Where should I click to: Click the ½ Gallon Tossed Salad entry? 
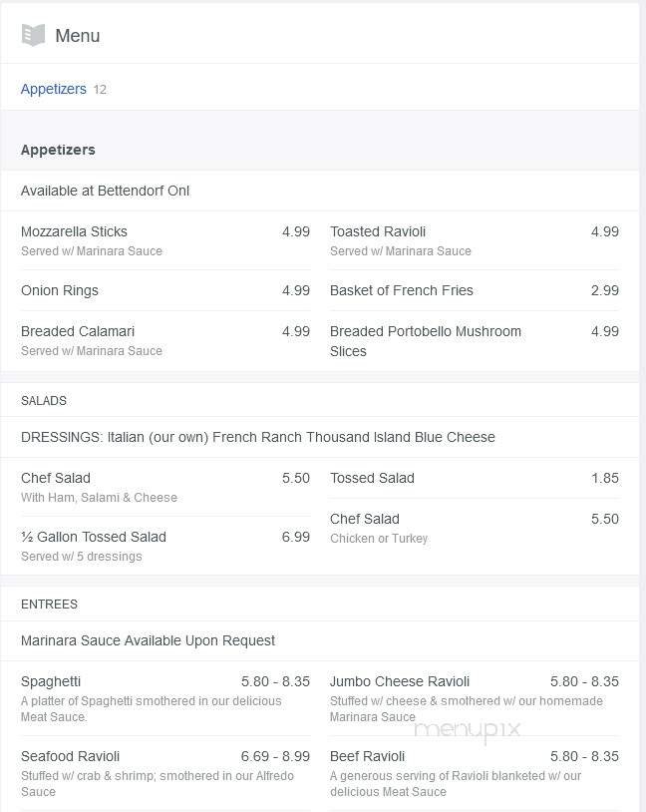pos(93,537)
